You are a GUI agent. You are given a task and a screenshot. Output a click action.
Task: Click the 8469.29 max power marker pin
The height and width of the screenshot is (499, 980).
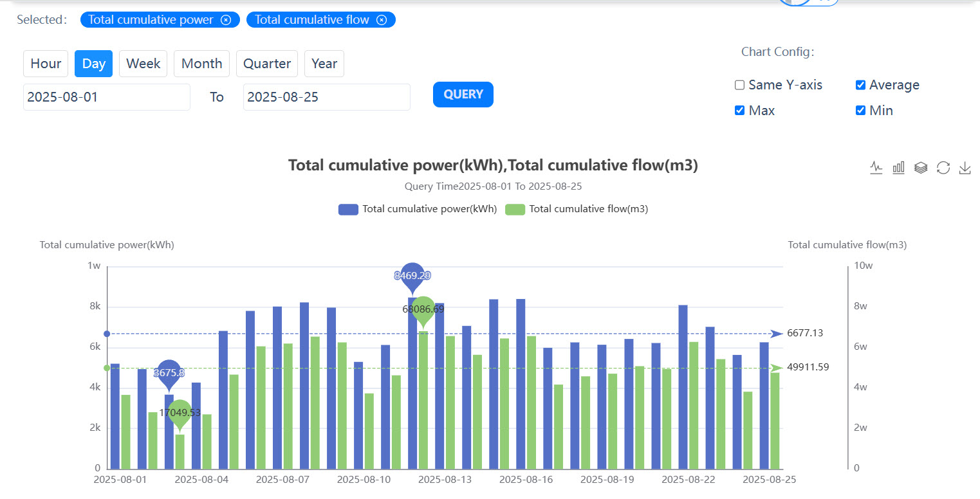412,276
